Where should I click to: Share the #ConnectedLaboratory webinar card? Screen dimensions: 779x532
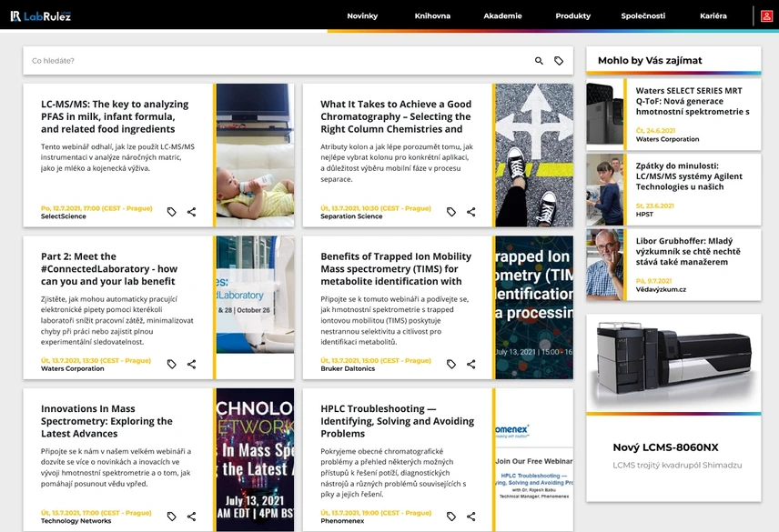tap(191, 365)
